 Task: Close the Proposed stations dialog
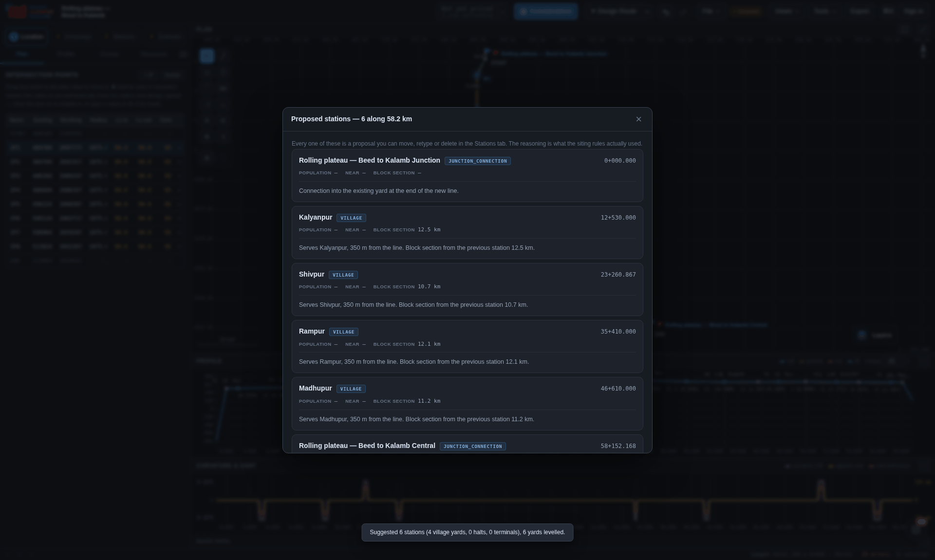coord(638,119)
